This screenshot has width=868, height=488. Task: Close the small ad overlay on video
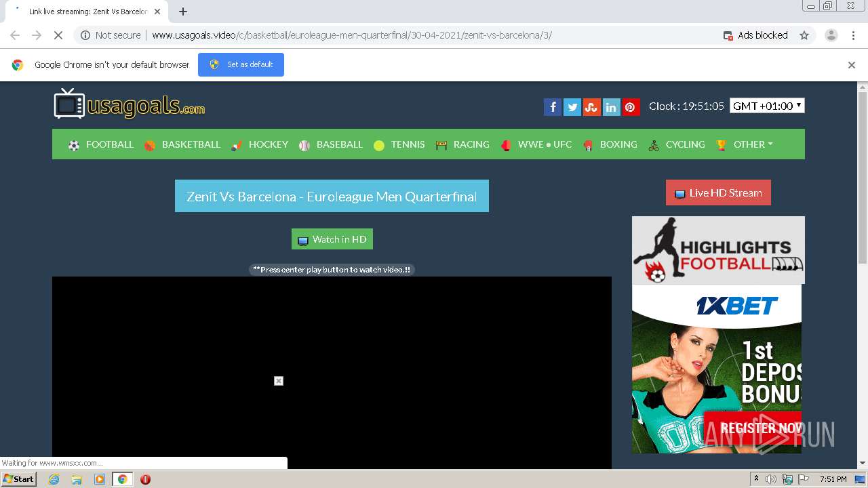click(279, 381)
